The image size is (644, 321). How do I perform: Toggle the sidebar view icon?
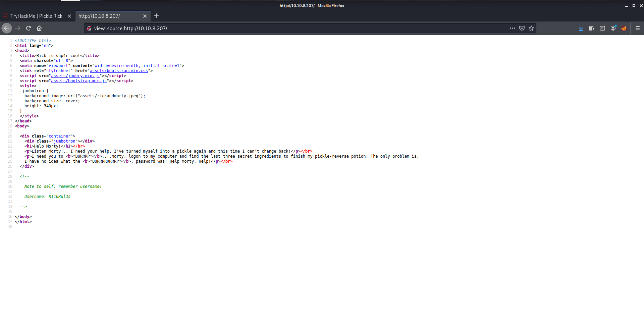coord(602,28)
